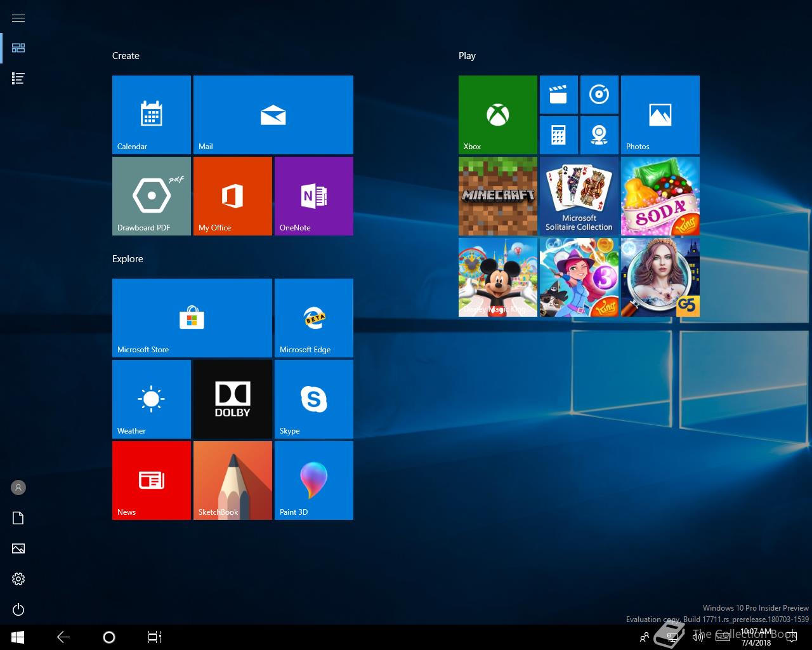Open Groove Music small tile
Viewport: 812px width, 650px height.
[599, 95]
